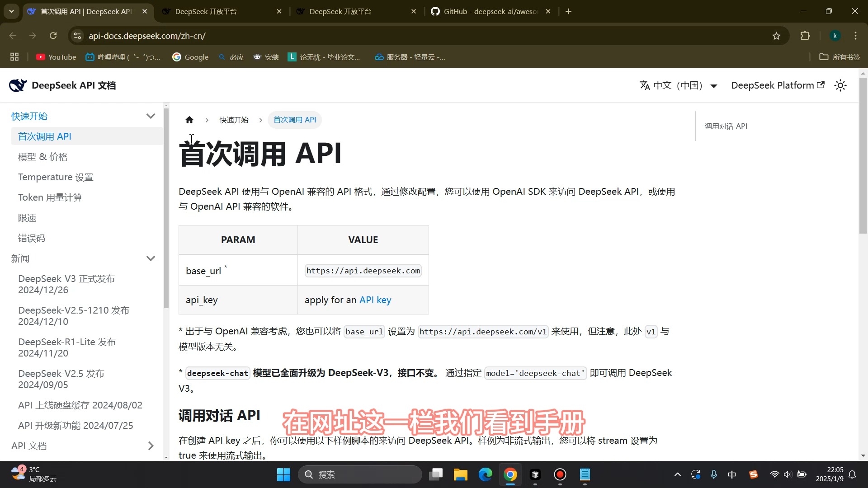Screen dimensions: 868x488
Task: Click the Chrome icon in the taskbar
Action: click(510, 474)
